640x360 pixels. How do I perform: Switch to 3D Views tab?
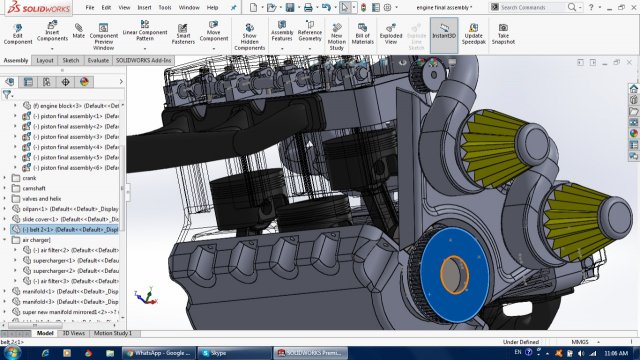coord(73,333)
